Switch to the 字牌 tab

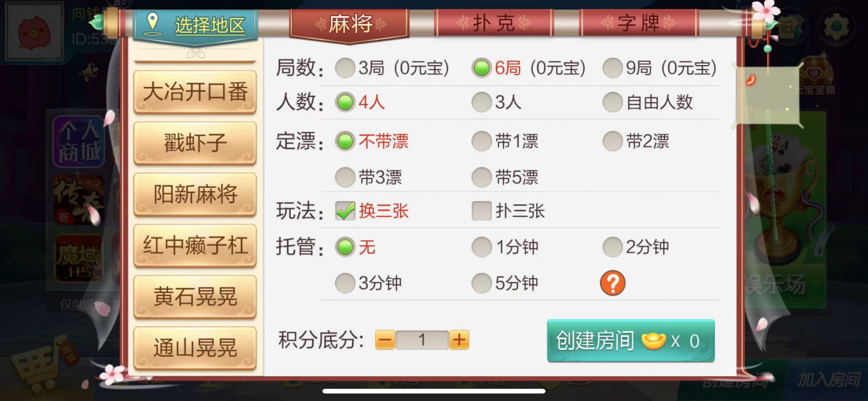pyautogui.click(x=639, y=23)
